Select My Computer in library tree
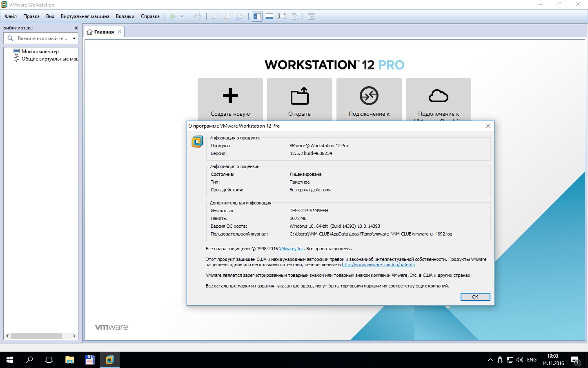Screen dimensions: 588x368 click(x=40, y=52)
